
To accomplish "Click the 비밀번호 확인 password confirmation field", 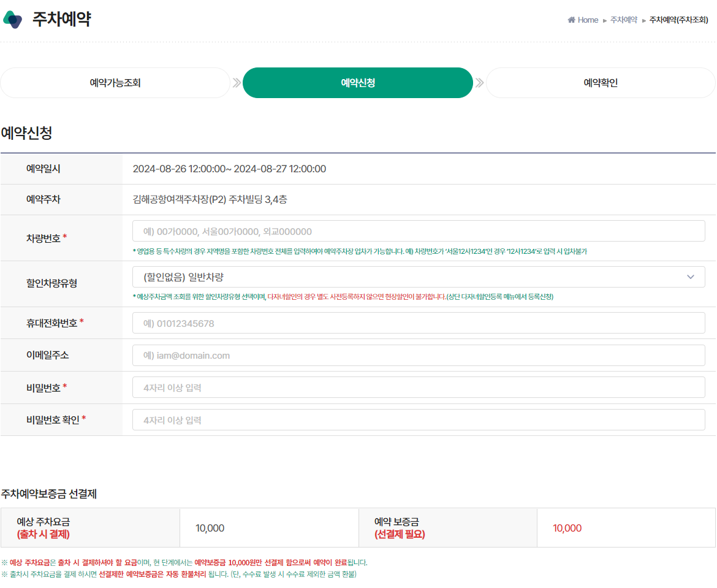I will [419, 419].
